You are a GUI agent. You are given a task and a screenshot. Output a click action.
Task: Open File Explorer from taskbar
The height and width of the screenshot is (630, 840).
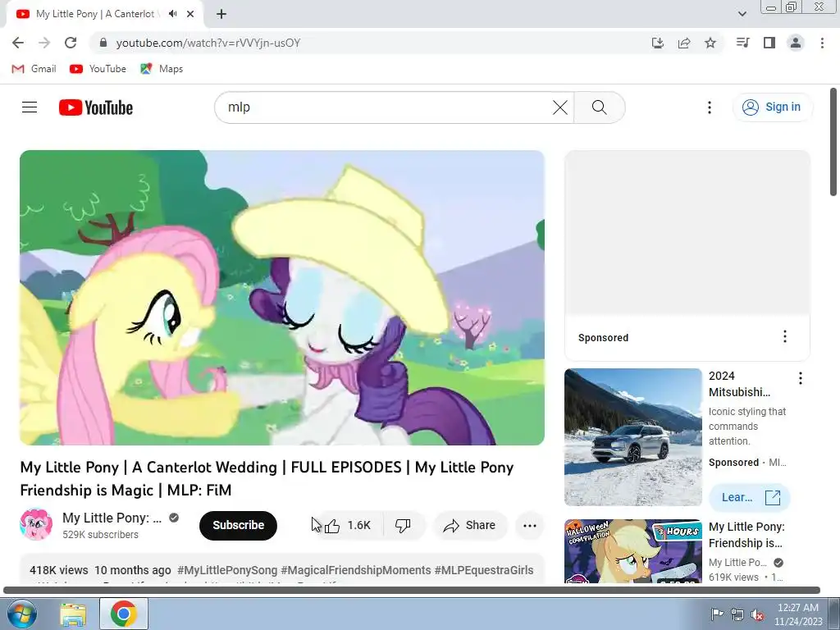pyautogui.click(x=73, y=614)
